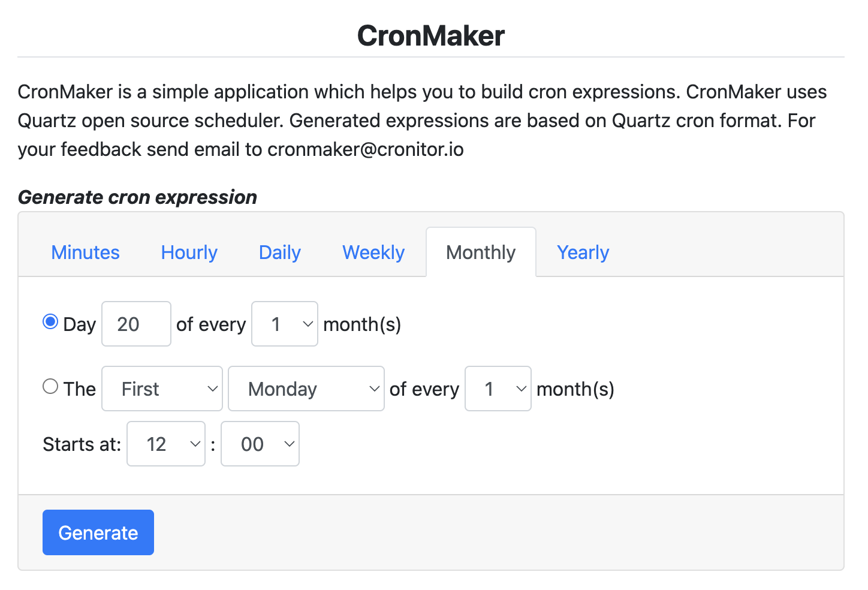
Task: Switch to the Weekly tab
Action: click(373, 252)
